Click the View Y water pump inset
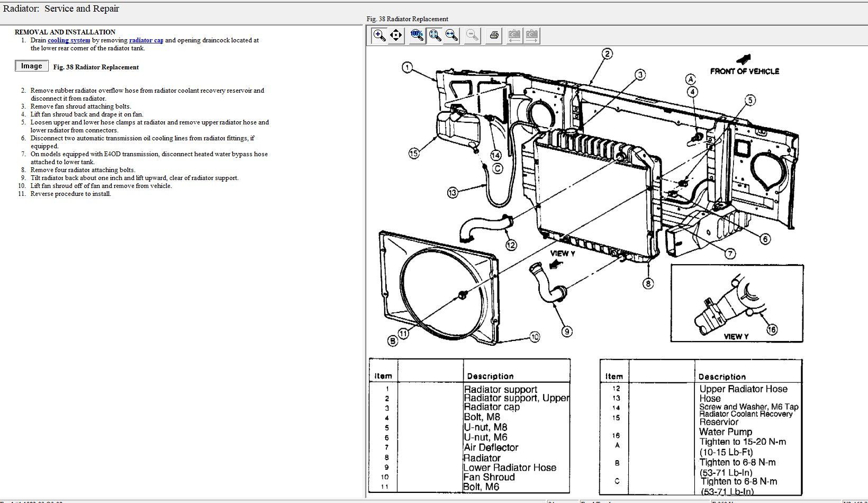Viewport: 868px width, 503px height. (x=736, y=303)
